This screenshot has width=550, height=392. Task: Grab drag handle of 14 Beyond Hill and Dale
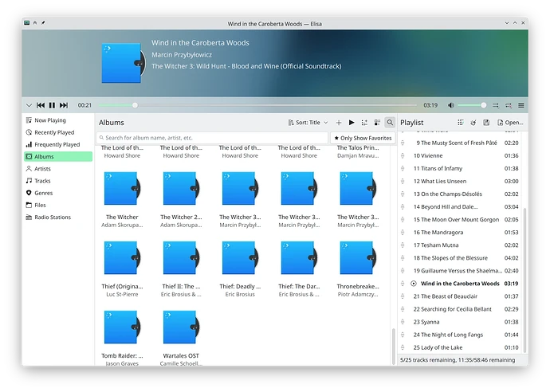(x=403, y=207)
